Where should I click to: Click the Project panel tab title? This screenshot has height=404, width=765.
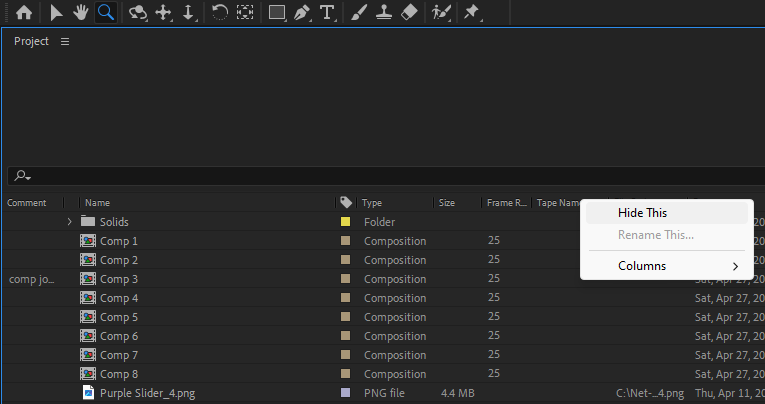(31, 41)
